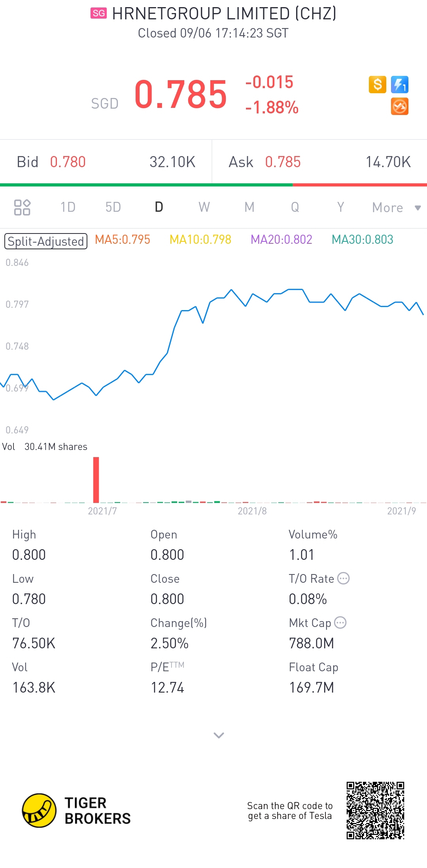Tap the HRNETGROUP LIMITED (CHZ) title

(224, 13)
